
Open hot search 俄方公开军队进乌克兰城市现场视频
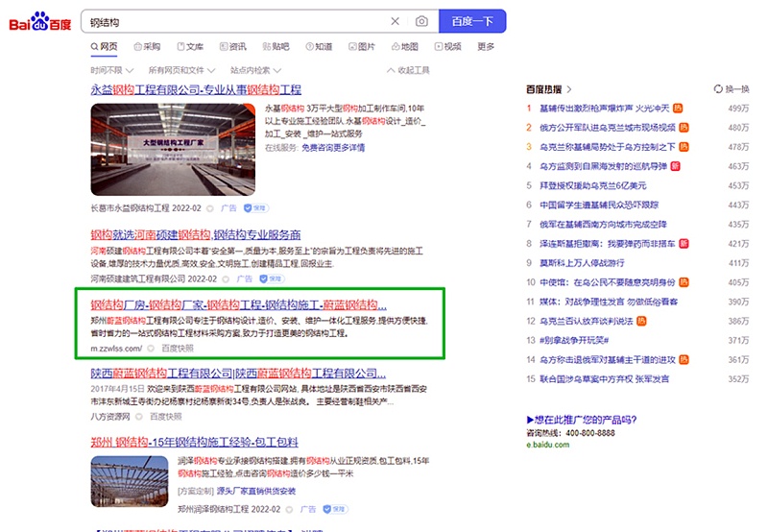[608, 128]
